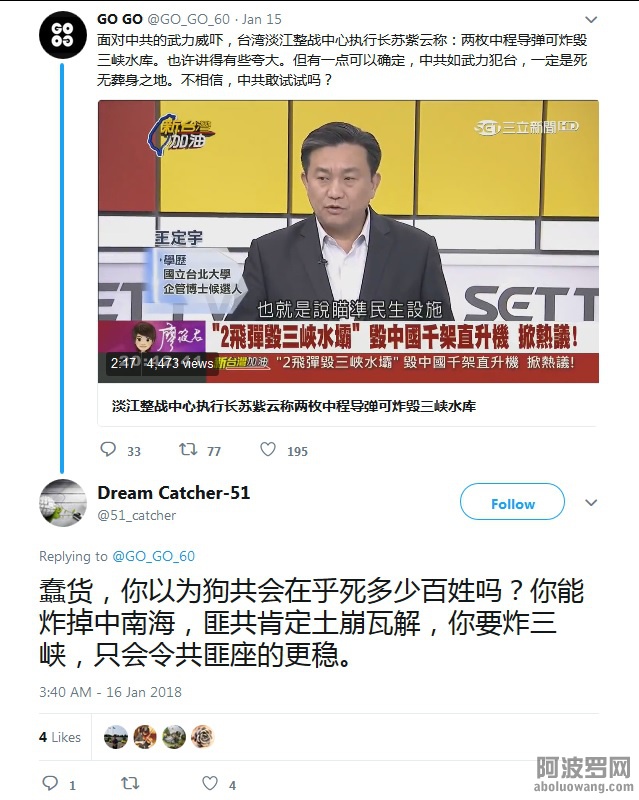Reply to Dream Catcher-51's tweet

pyautogui.click(x=50, y=783)
